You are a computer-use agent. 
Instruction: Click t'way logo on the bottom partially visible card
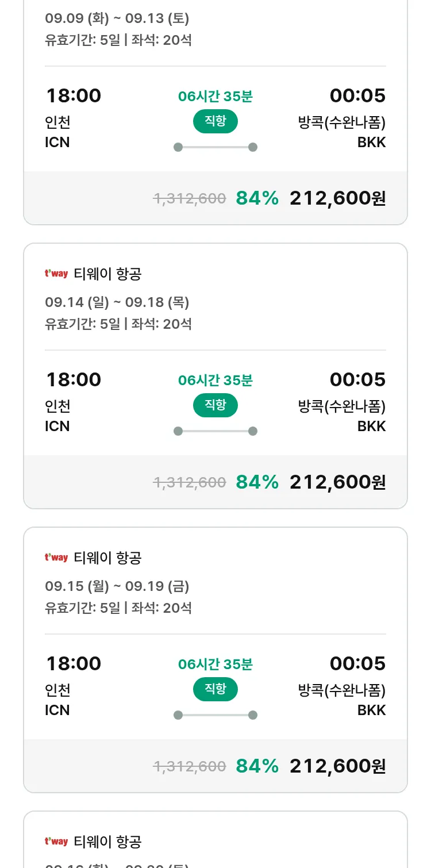click(56, 842)
